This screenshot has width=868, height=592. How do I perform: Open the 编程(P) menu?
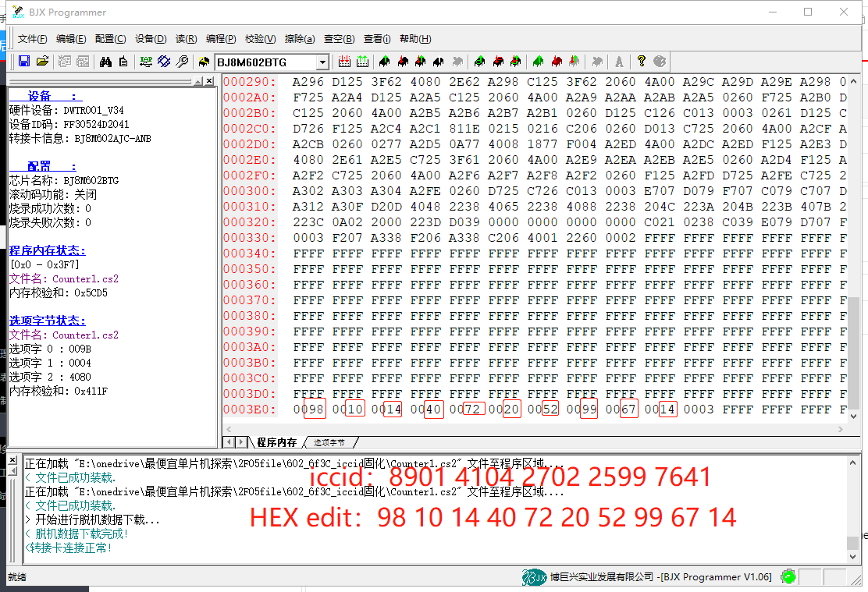tap(221, 39)
